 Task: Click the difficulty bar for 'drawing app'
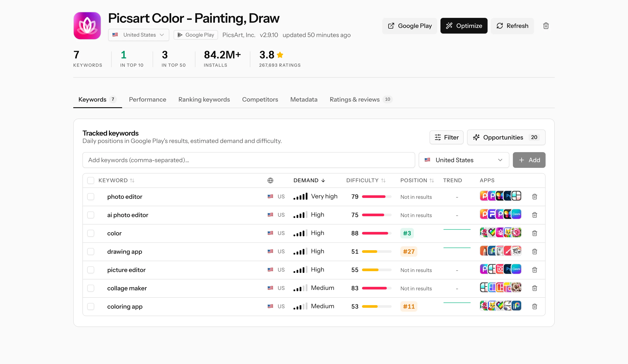[377, 251]
